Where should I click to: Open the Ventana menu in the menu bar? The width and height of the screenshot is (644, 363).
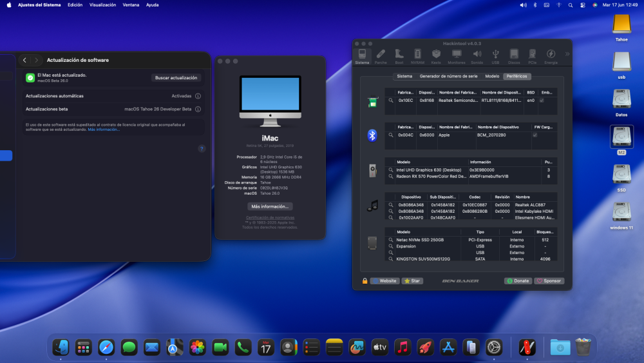click(131, 5)
